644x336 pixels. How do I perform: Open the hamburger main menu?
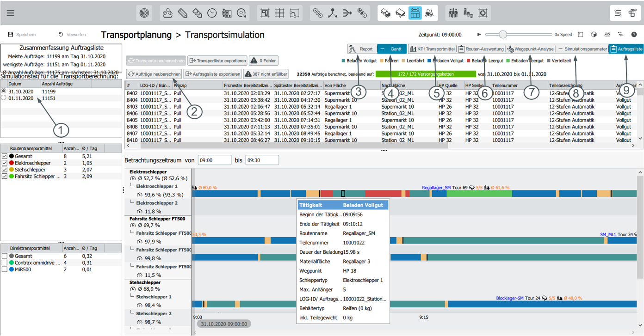point(10,13)
